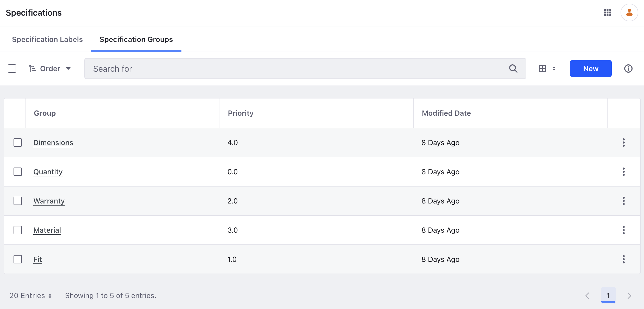
Task: Expand the layout density dropdown arrow
Action: tap(554, 69)
